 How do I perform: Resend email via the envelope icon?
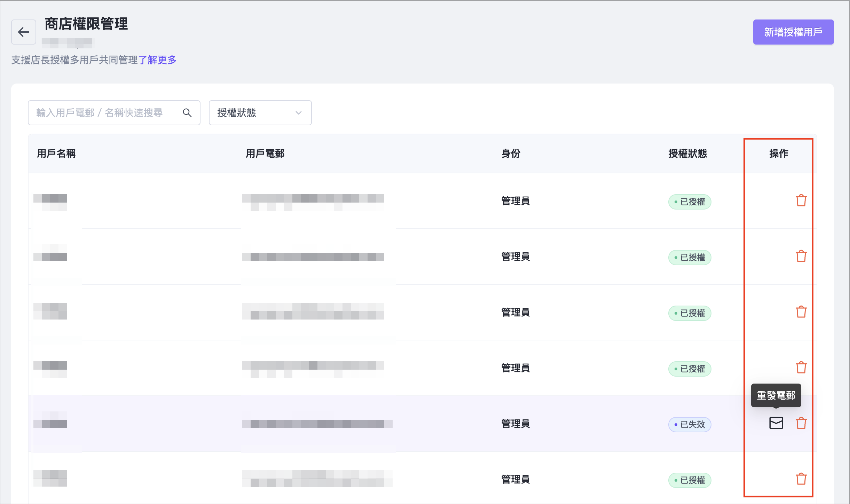(776, 423)
